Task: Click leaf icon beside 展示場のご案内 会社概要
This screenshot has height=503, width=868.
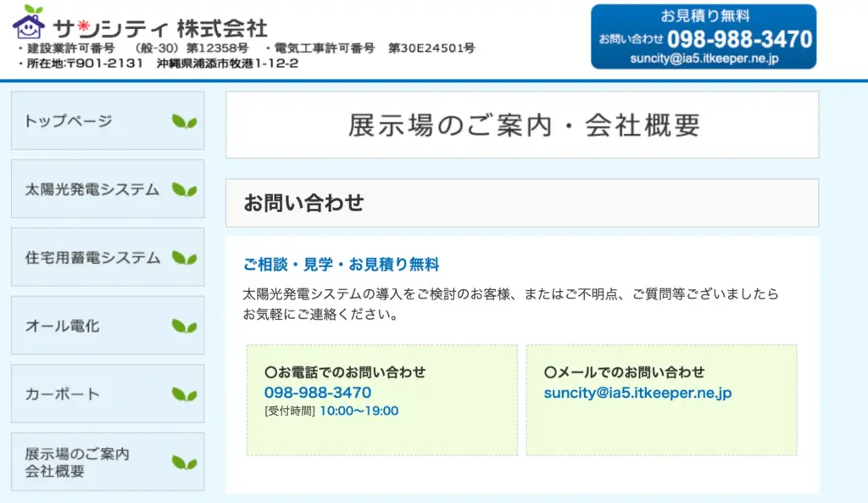Action: point(184,462)
